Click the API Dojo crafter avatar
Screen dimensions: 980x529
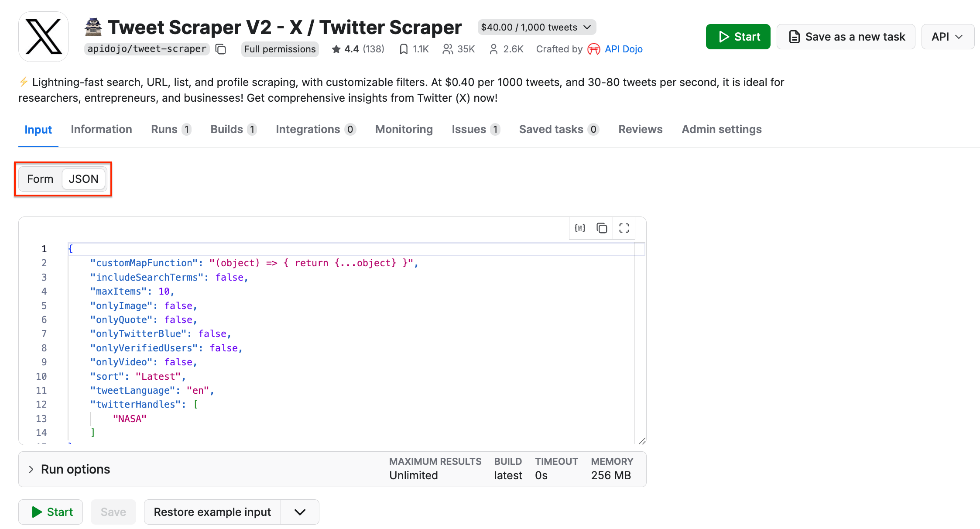point(593,49)
